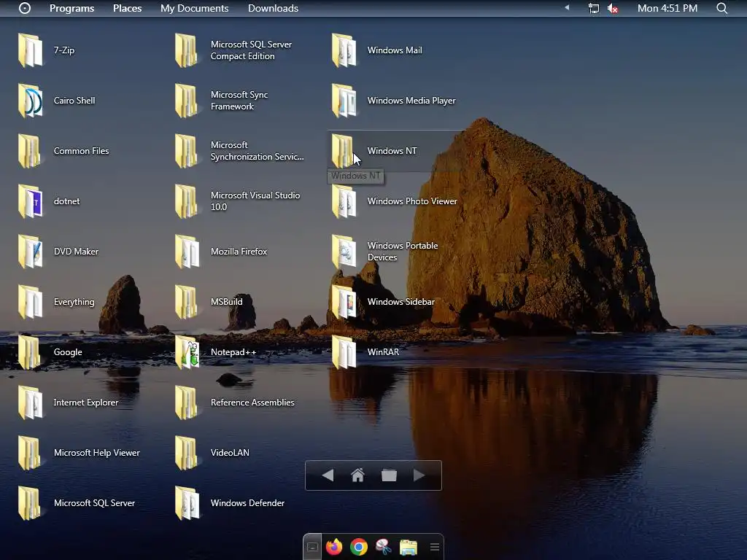Expand the My Documents stack
The image size is (747, 560).
(194, 8)
